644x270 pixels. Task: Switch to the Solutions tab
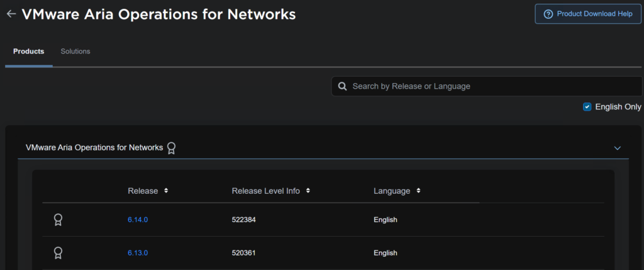pos(75,52)
